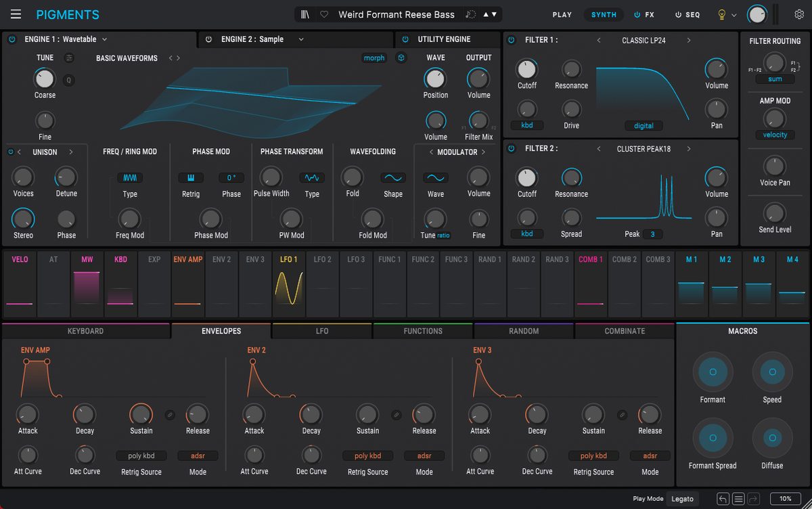Open ENV 2 adsr mode dropdown
Screen dimensions: 812x509
coord(424,456)
